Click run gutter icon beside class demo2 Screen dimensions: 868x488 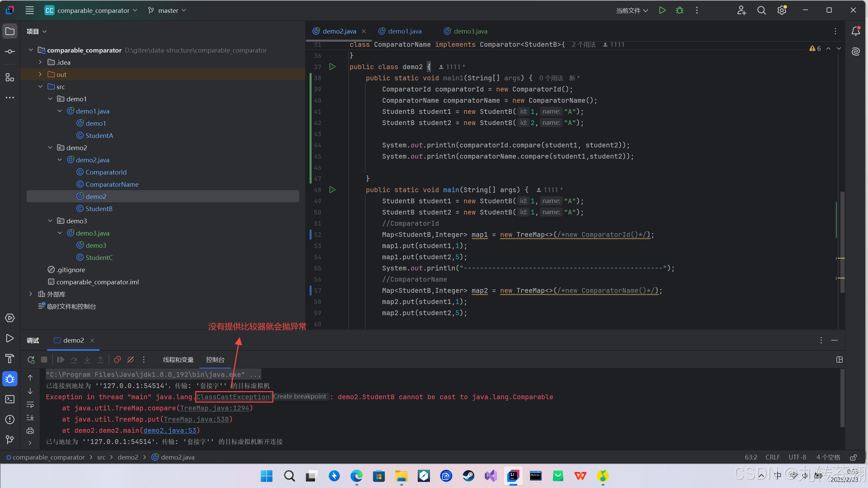332,67
